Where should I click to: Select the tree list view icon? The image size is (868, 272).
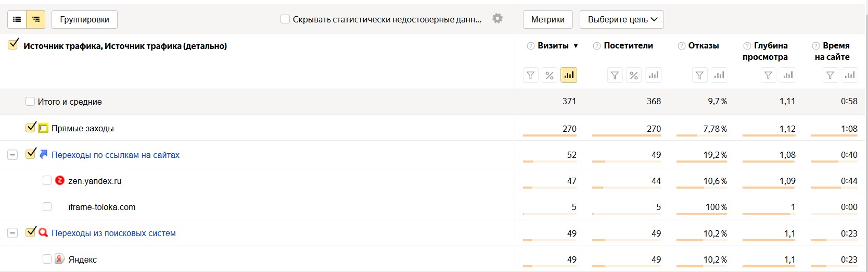[35, 20]
